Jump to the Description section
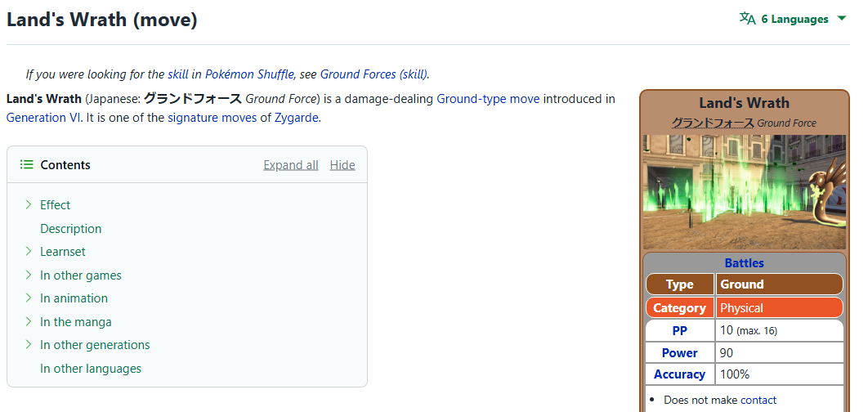The width and height of the screenshot is (868, 412). click(71, 229)
